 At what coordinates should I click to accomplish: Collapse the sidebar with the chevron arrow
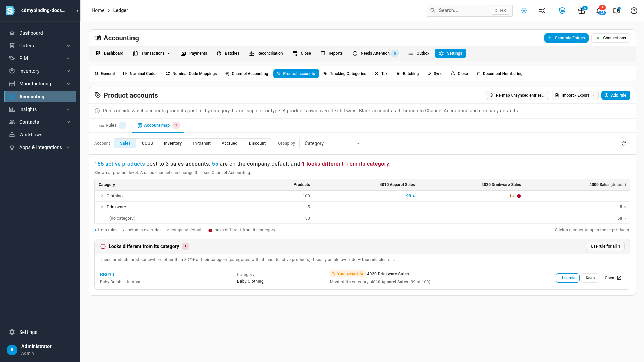click(78, 11)
